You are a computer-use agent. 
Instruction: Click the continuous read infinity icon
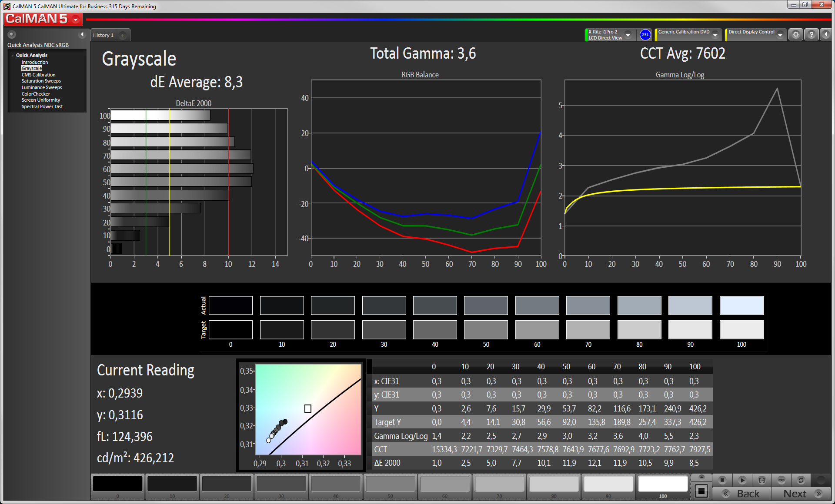[782, 480]
